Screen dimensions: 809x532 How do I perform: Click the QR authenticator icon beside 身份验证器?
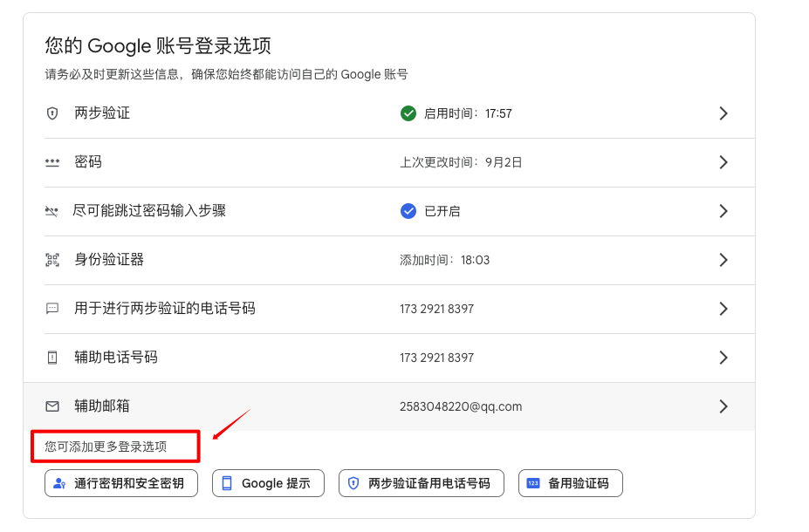coord(52,260)
